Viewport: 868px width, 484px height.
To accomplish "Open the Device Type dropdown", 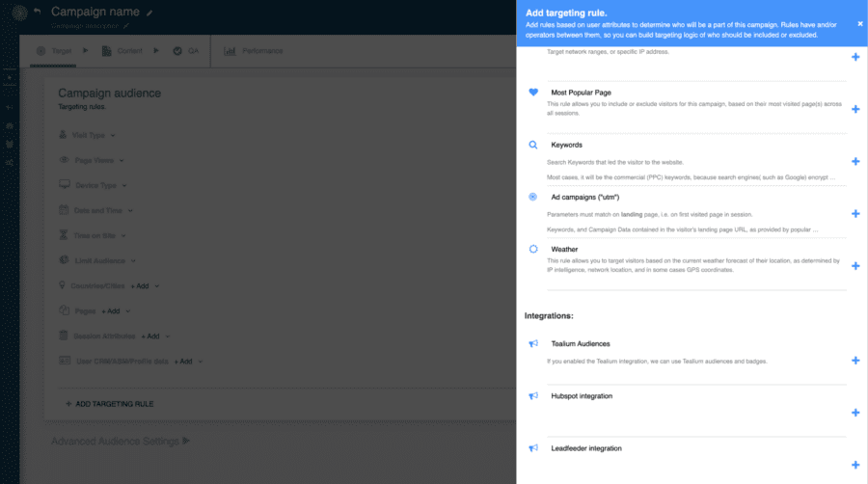I will [100, 185].
